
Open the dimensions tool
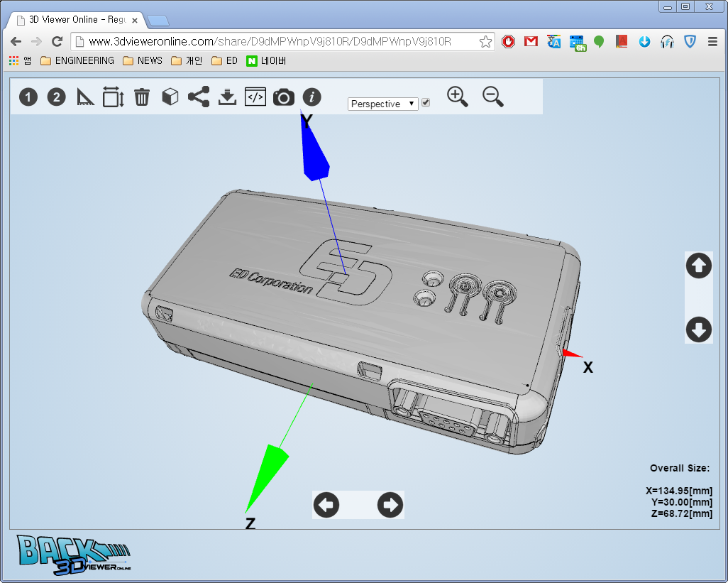113,97
